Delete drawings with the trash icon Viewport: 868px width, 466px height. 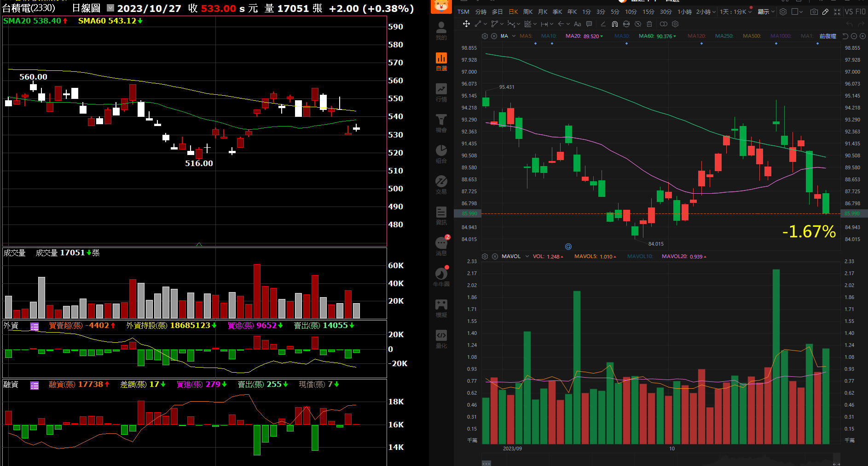pos(649,24)
